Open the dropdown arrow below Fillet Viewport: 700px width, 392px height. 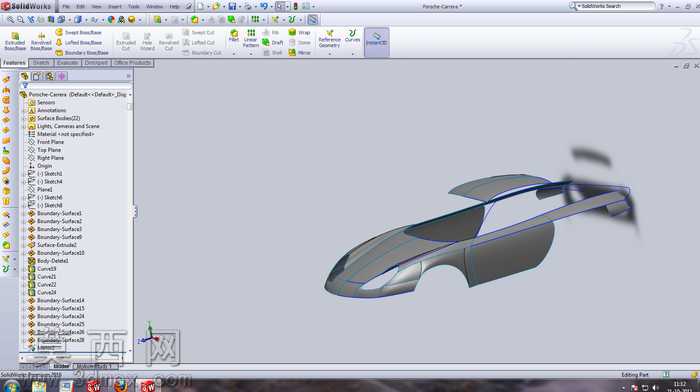point(233,54)
